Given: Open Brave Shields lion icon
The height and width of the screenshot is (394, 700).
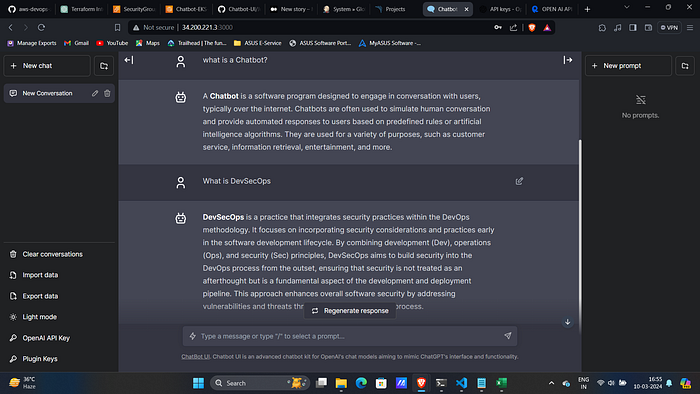Looking at the screenshot, I should click(x=532, y=28).
